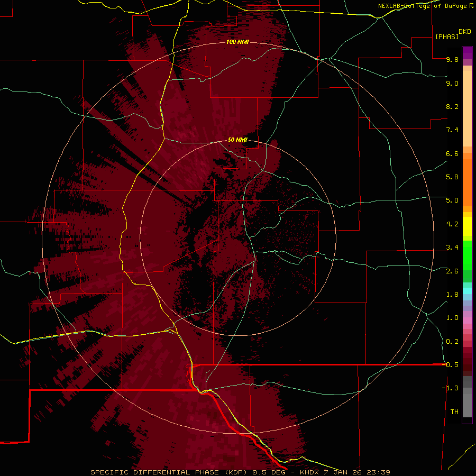The height and width of the screenshot is (476, 476).
Task: Select the yellow band of the color bar
Action: [467, 226]
